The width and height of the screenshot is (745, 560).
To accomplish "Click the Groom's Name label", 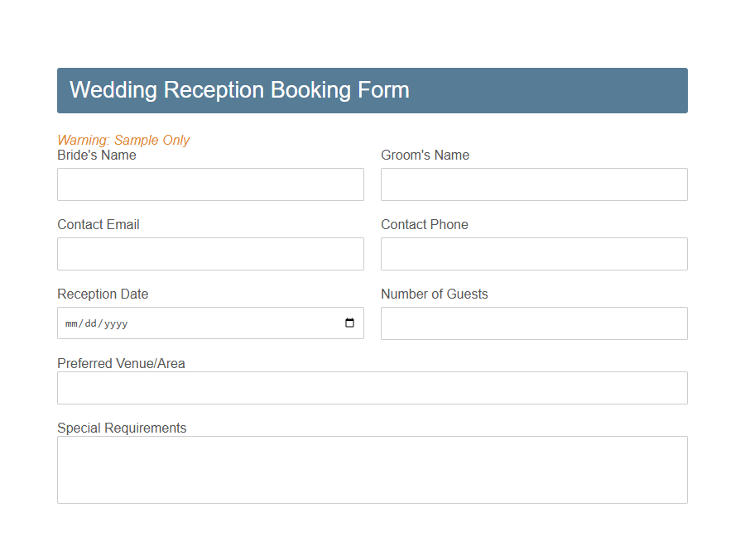I will pos(425,155).
